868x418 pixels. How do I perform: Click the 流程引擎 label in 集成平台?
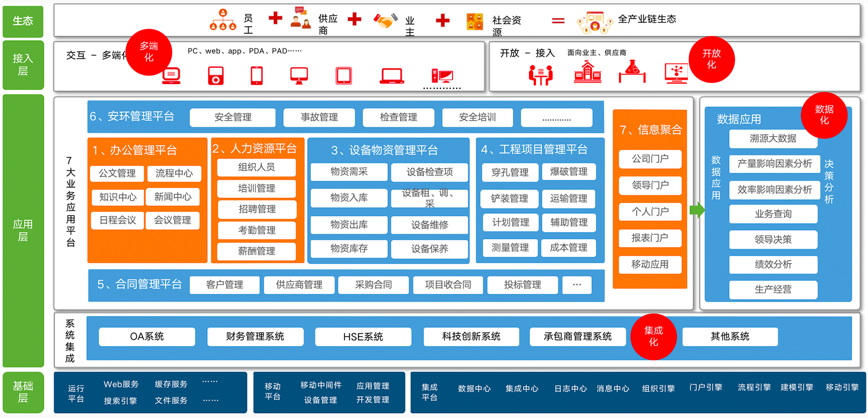754,388
